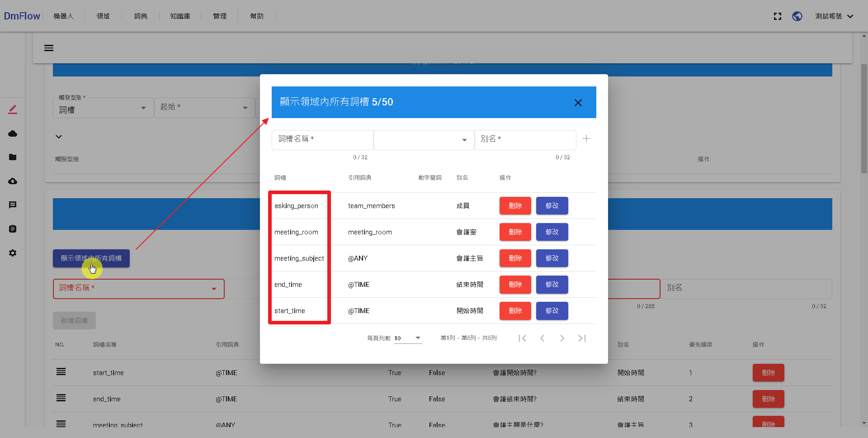Delete the asking_person slot
This screenshot has height=438, width=868.
tap(515, 206)
